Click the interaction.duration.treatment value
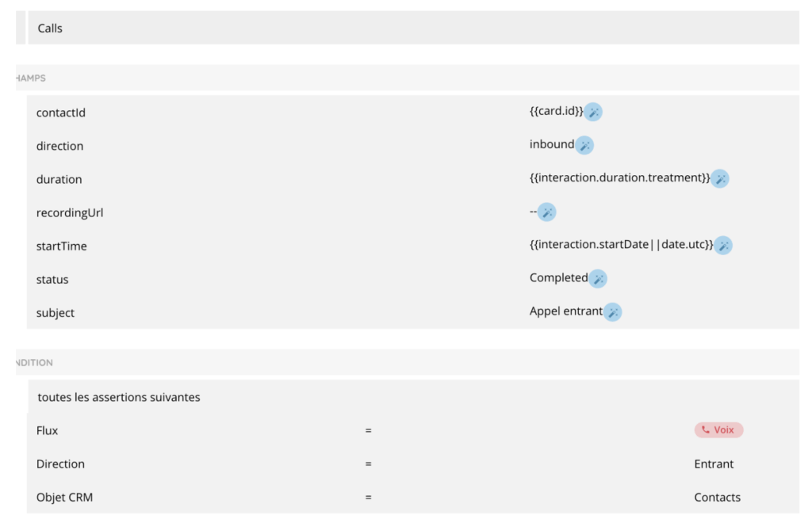Screen dimensions: 812x523 click(619, 178)
